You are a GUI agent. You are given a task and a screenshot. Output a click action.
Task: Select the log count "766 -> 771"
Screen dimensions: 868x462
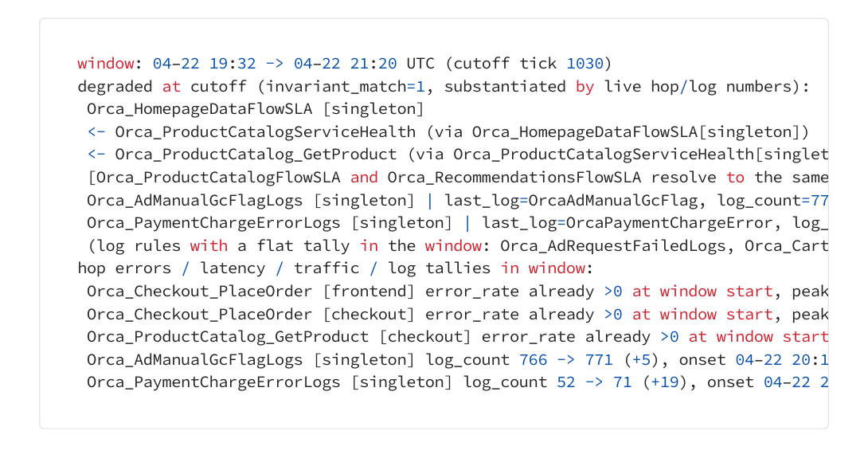click(x=566, y=360)
